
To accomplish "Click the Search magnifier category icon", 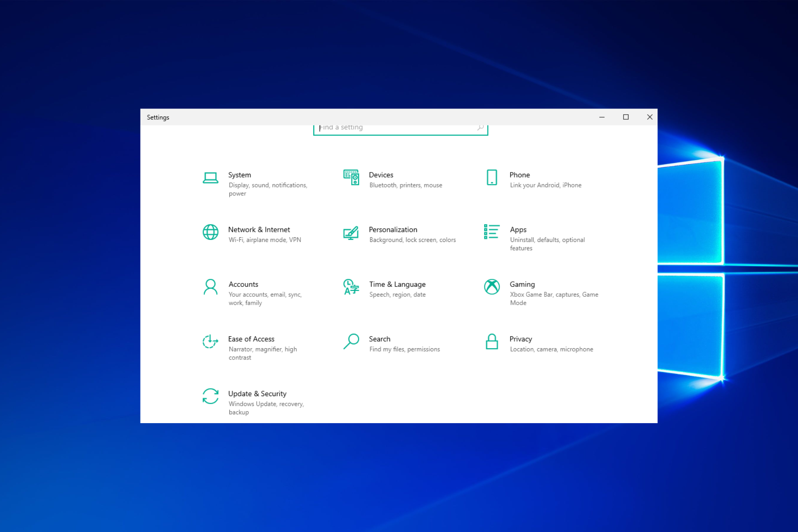I will (x=351, y=342).
